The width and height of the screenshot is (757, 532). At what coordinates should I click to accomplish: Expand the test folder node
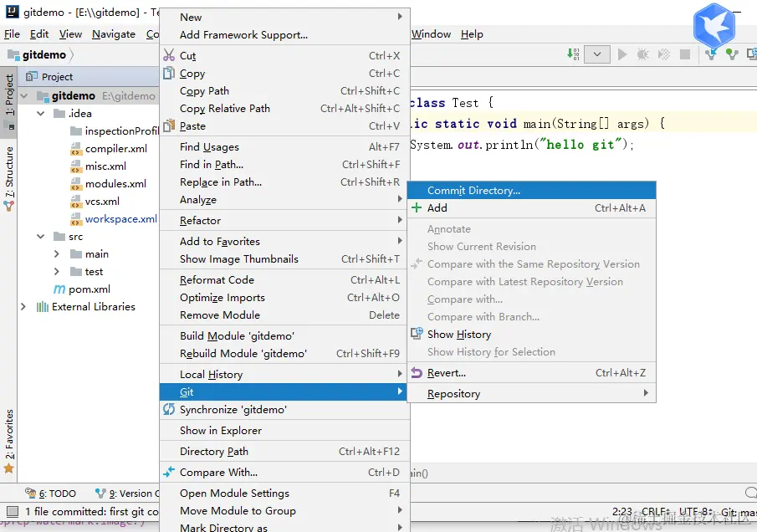tap(57, 271)
